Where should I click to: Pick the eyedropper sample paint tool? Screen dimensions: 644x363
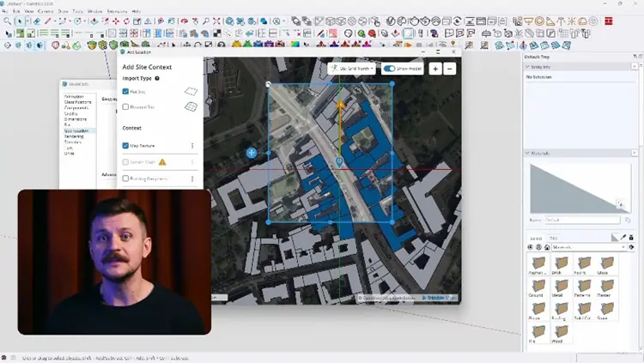point(623,237)
